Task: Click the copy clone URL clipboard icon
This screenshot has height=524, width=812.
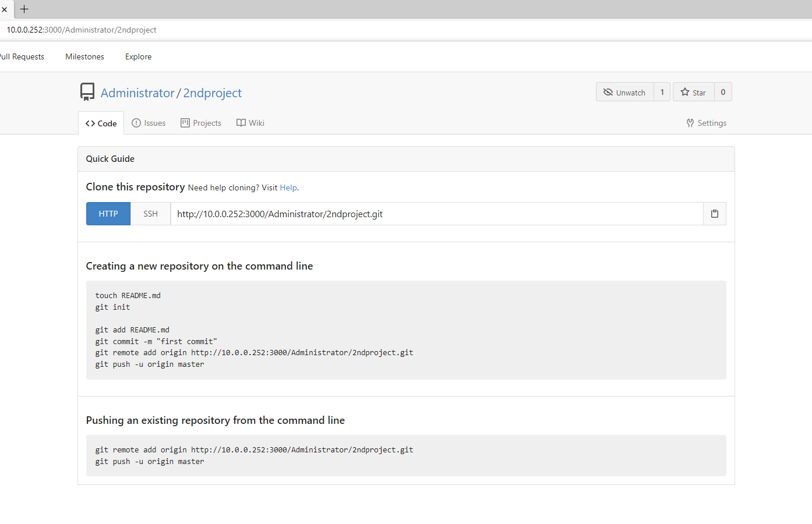Action: (x=715, y=214)
